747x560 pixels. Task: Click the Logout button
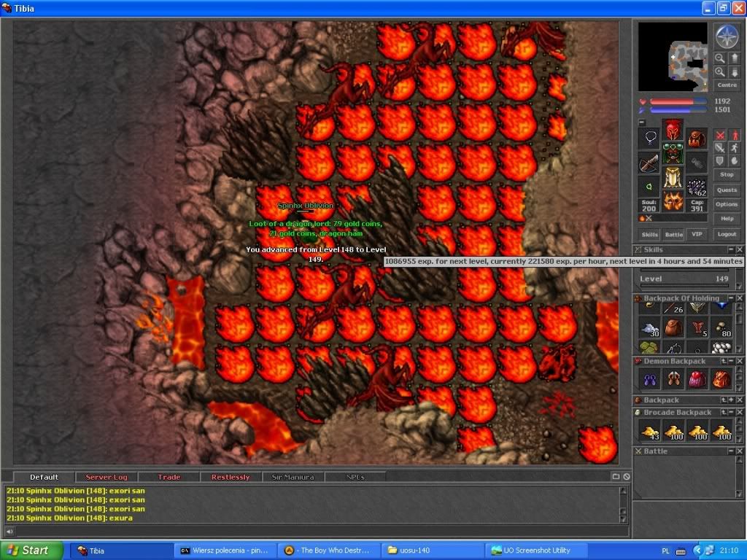pos(727,234)
